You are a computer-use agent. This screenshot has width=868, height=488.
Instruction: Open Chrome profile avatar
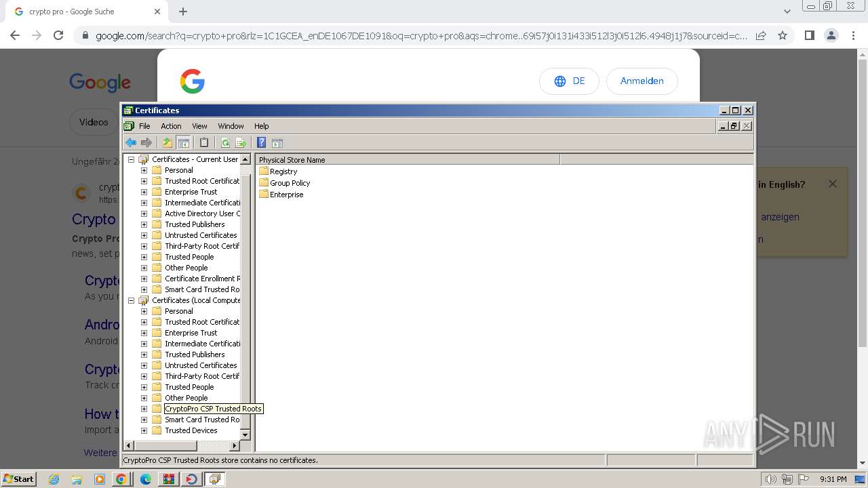coord(831,35)
